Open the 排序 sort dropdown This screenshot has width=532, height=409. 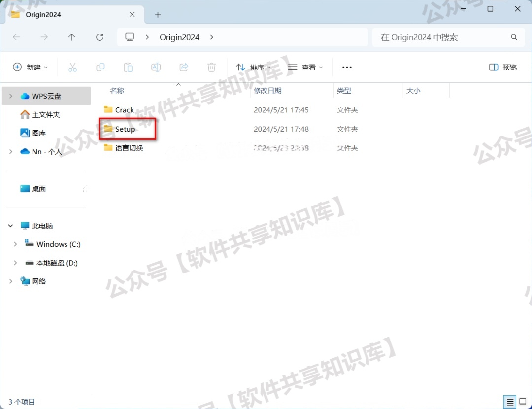click(254, 67)
